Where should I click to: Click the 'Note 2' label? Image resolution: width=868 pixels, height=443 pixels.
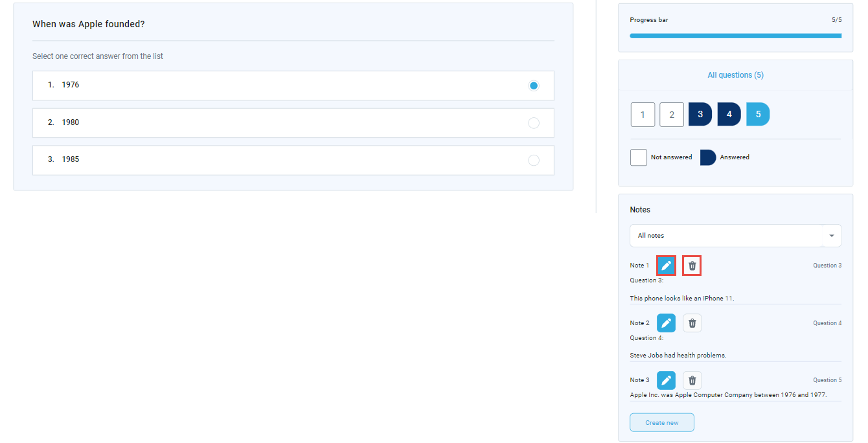pos(639,323)
